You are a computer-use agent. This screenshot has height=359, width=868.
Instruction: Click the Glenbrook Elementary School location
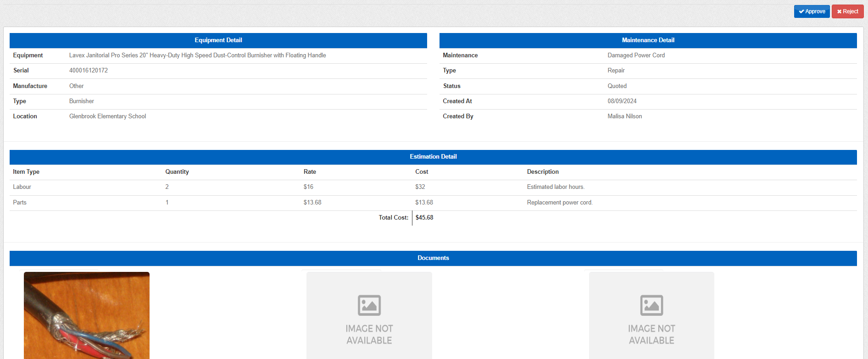pyautogui.click(x=107, y=116)
